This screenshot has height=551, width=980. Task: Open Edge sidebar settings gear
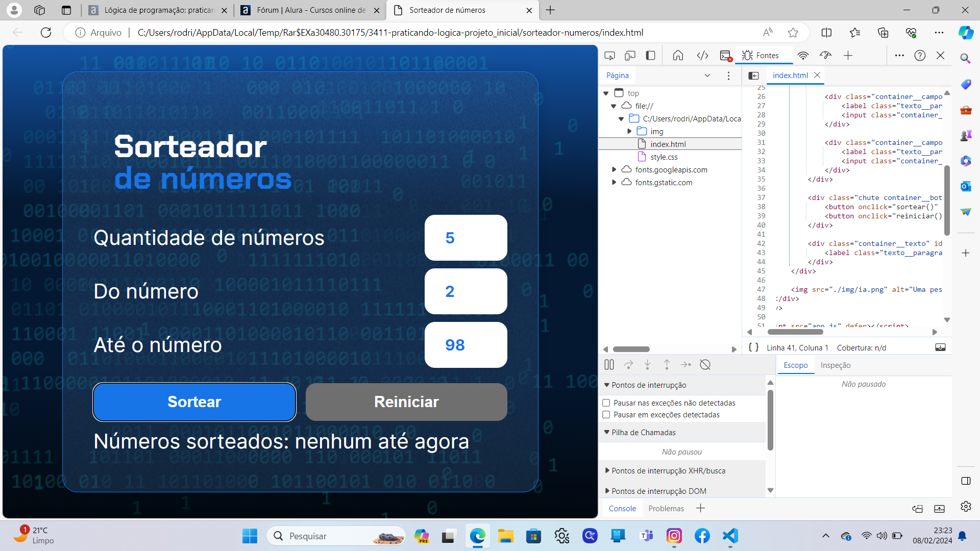[x=966, y=506]
